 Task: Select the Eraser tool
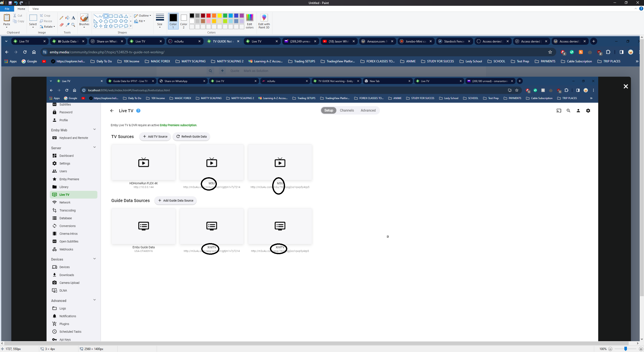pos(61,25)
